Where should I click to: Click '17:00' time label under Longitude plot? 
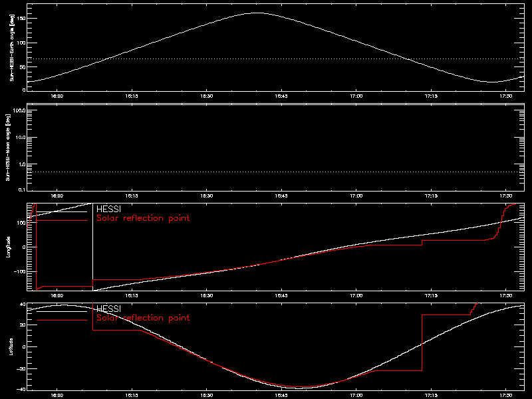tap(356, 296)
